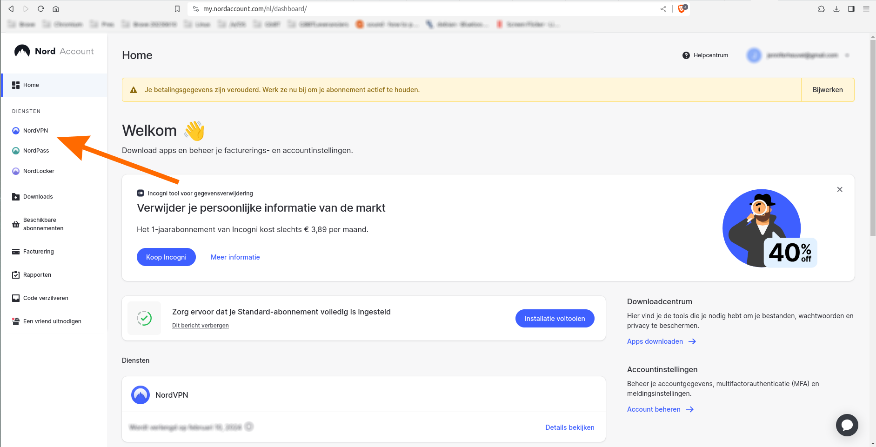Open the Meer informatie link
Viewport: 876px width, 447px height.
pos(235,257)
